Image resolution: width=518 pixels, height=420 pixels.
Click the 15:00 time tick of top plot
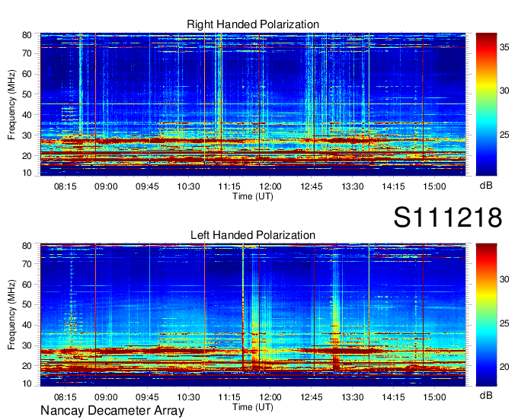tap(434, 186)
